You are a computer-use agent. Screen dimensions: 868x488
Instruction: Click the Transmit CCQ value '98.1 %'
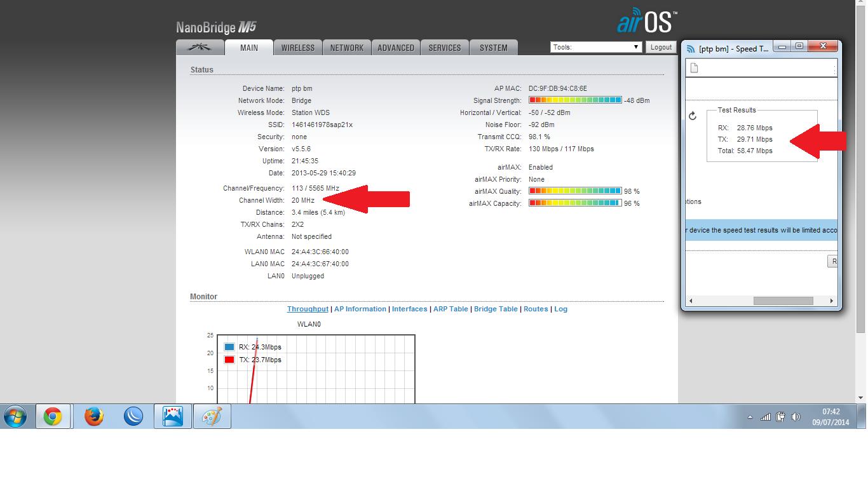539,137
